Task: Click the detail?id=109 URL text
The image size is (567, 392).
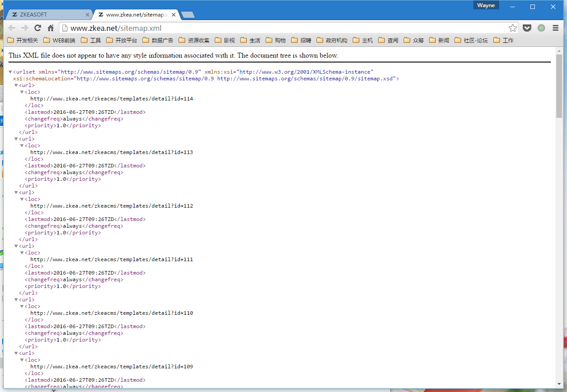Action: point(112,367)
